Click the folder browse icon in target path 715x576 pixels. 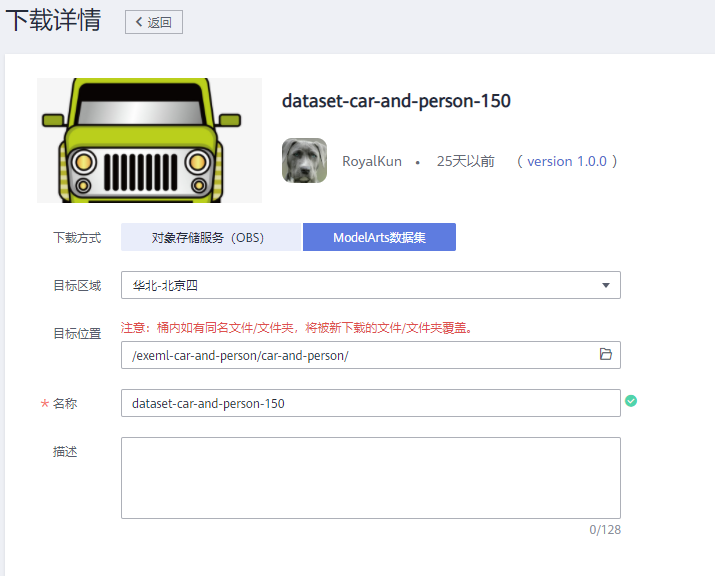coord(605,355)
